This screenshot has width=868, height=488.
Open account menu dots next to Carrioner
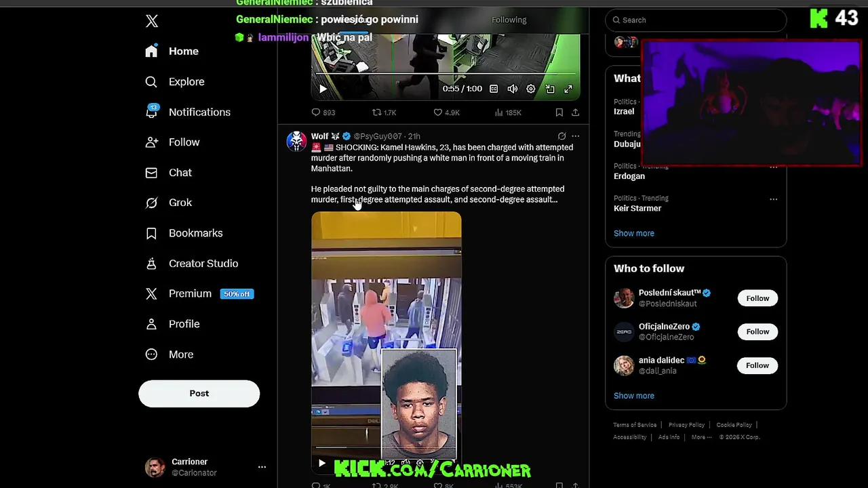pos(262,467)
